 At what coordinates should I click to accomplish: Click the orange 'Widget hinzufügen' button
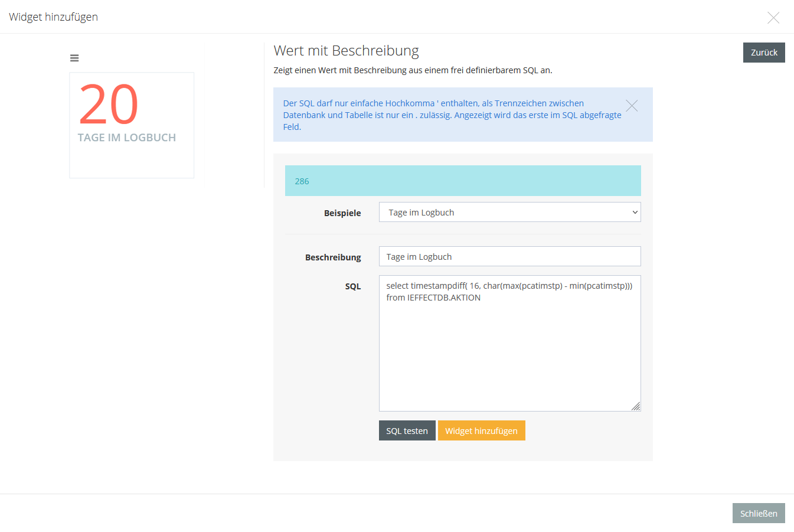click(x=481, y=431)
